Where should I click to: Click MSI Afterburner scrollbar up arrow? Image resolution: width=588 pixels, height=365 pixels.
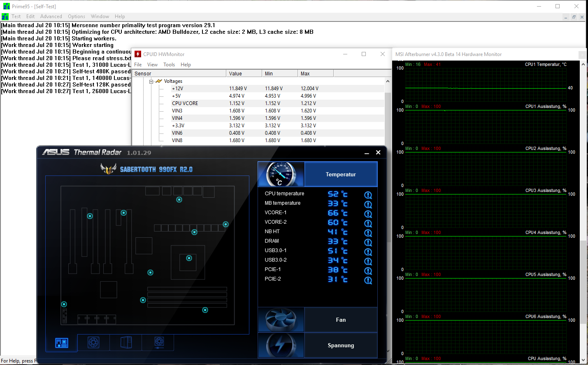[583, 64]
